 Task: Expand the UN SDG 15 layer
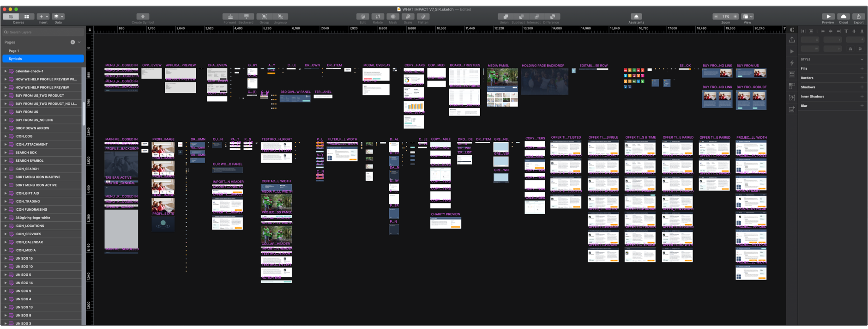click(x=6, y=258)
